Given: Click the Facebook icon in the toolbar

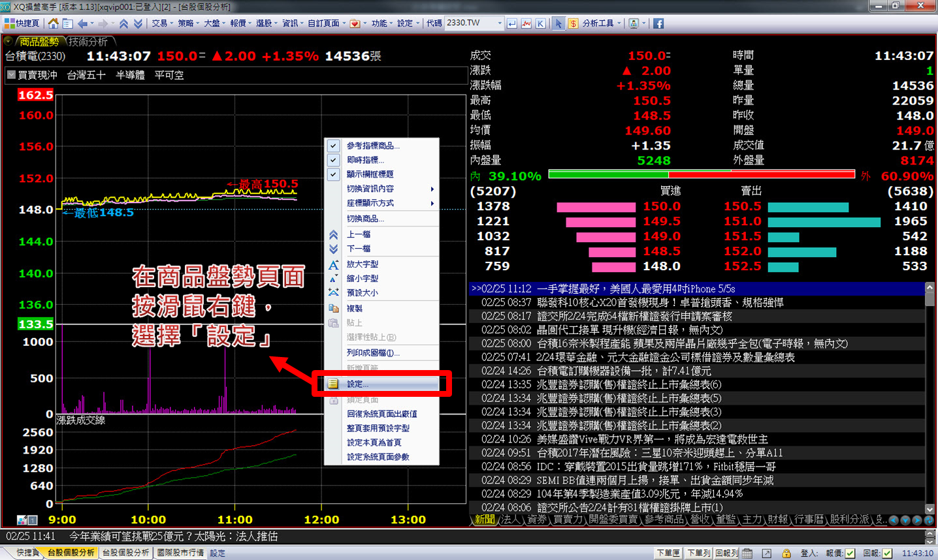Looking at the screenshot, I should pos(658,23).
